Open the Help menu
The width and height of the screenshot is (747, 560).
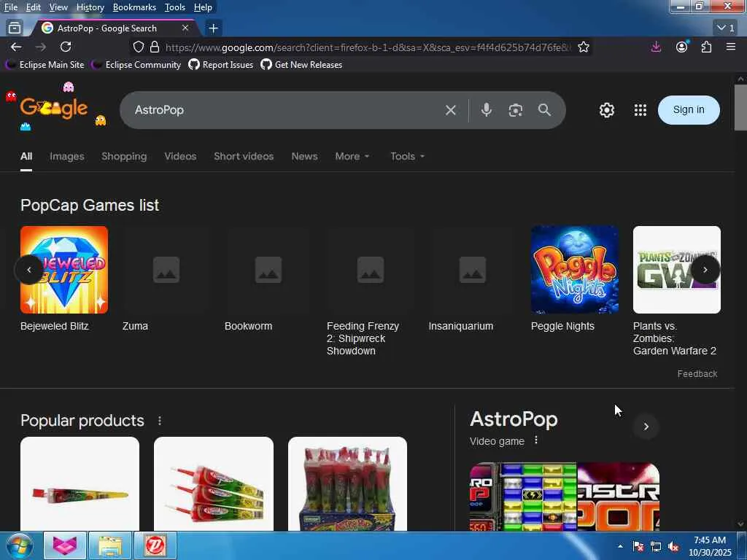pyautogui.click(x=203, y=7)
